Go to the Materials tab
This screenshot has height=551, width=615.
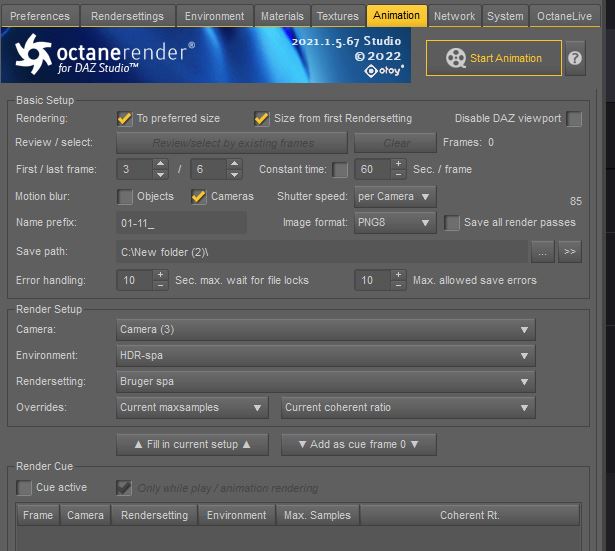[282, 16]
